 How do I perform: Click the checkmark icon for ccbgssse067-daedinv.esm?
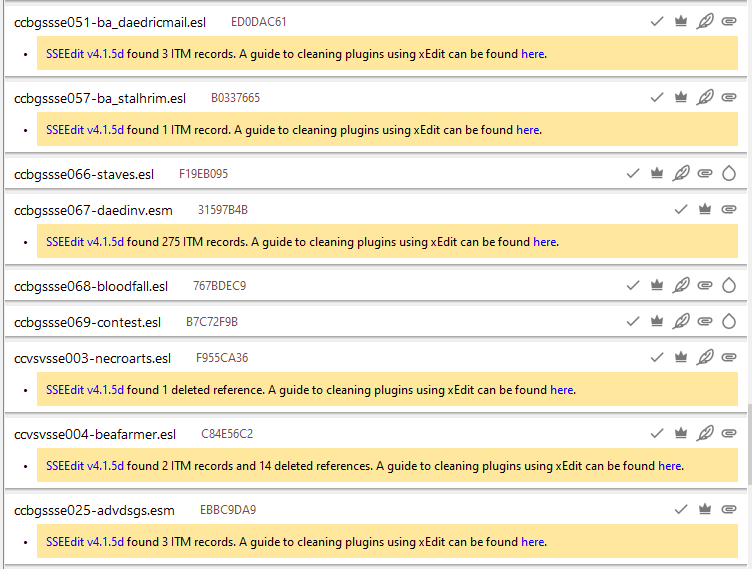click(x=681, y=209)
